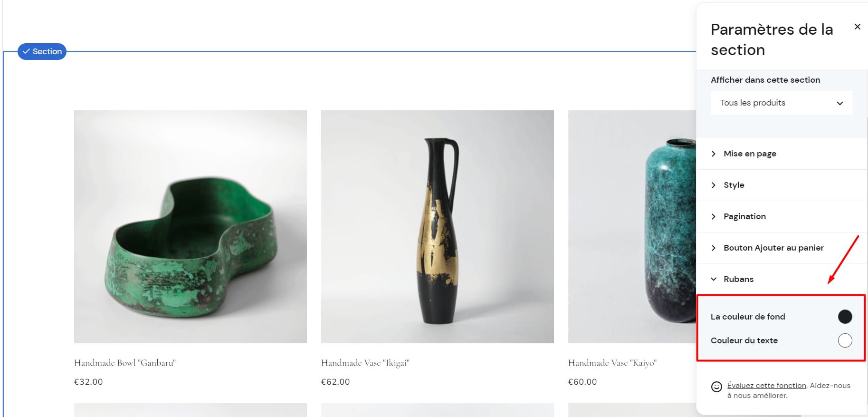
Task: Click the black and gold Ikigai vase image
Action: (438, 227)
